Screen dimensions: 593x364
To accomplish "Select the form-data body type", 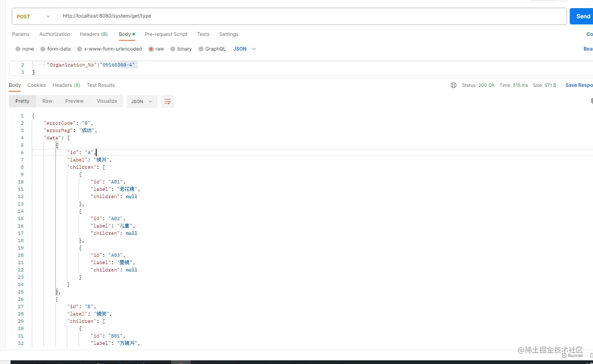I will pyautogui.click(x=55, y=49).
